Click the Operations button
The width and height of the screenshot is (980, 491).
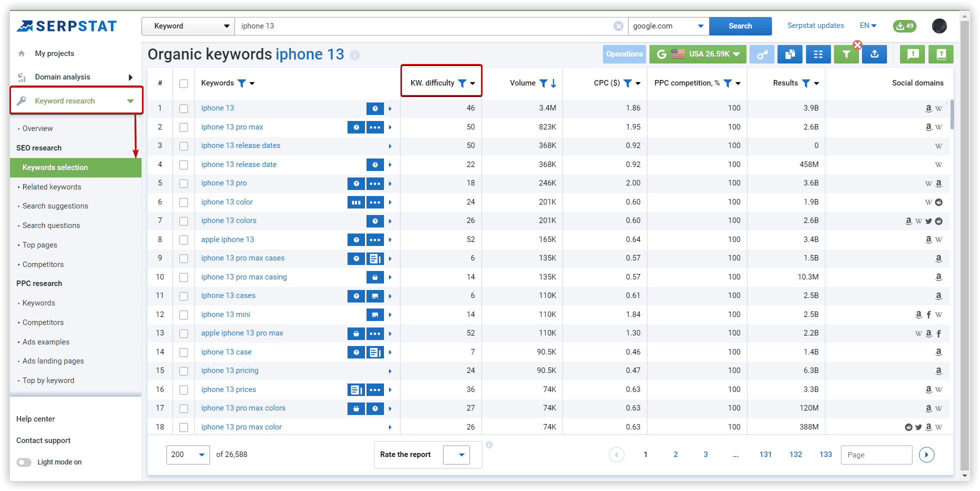[x=624, y=54]
